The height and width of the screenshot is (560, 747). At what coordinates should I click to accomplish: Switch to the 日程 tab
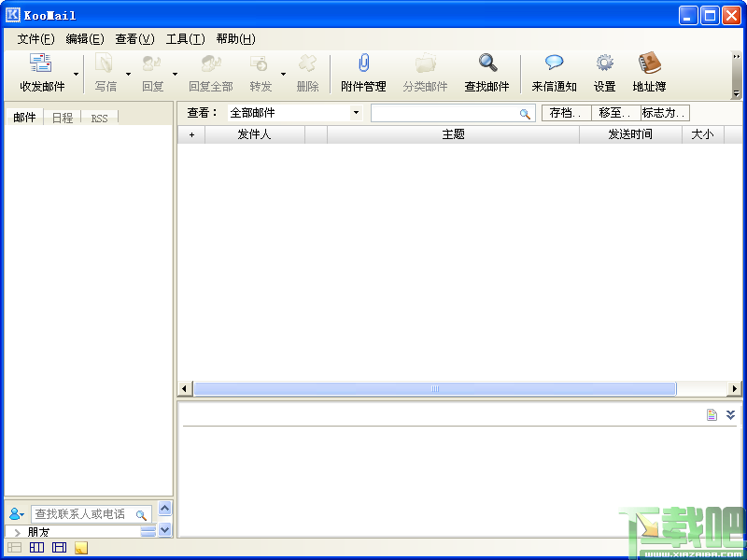[x=63, y=118]
